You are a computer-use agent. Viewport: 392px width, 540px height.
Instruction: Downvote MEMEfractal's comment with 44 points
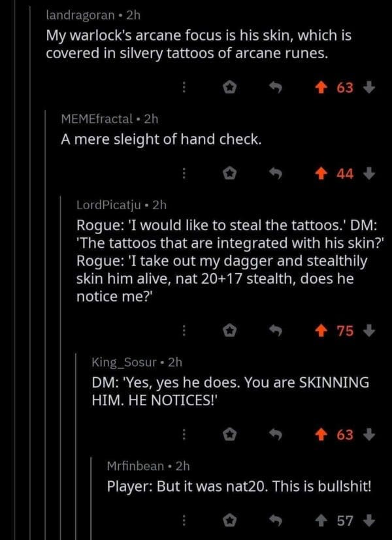click(x=368, y=175)
